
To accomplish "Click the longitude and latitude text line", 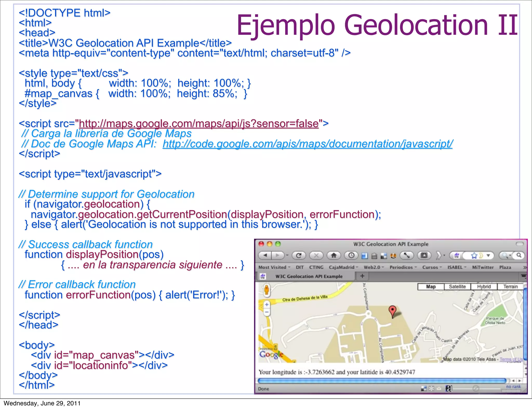I will [337, 372].
